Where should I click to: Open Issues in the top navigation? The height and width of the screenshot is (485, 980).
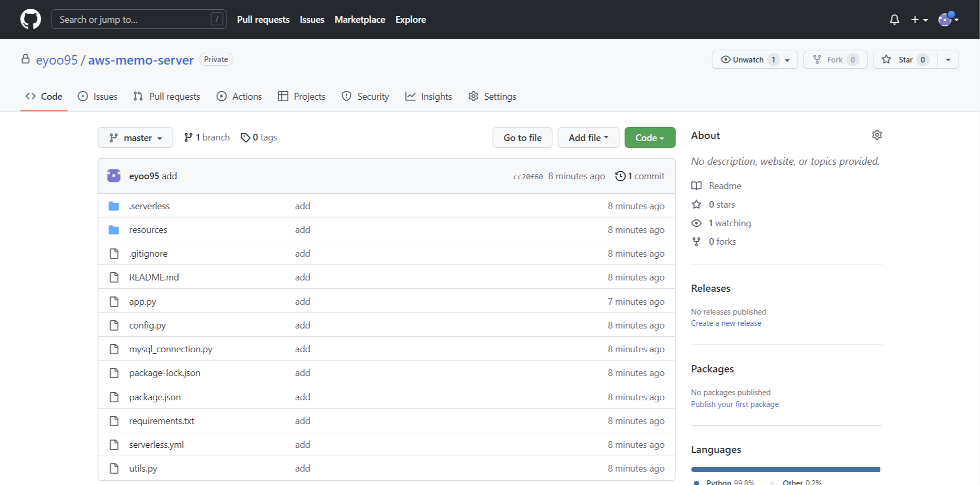coord(312,20)
